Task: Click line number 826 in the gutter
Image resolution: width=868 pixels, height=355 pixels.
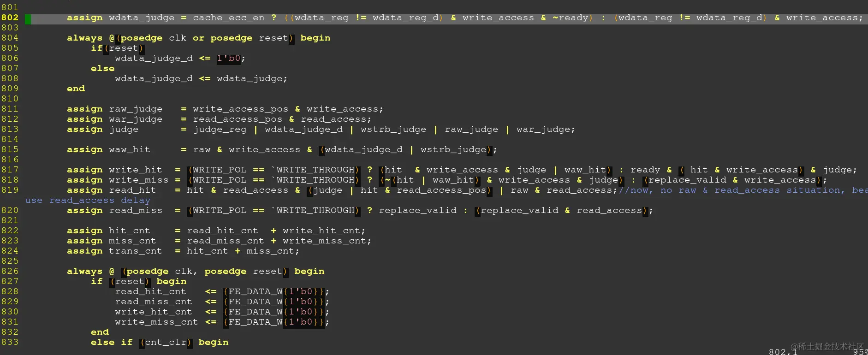Action: [x=10, y=271]
